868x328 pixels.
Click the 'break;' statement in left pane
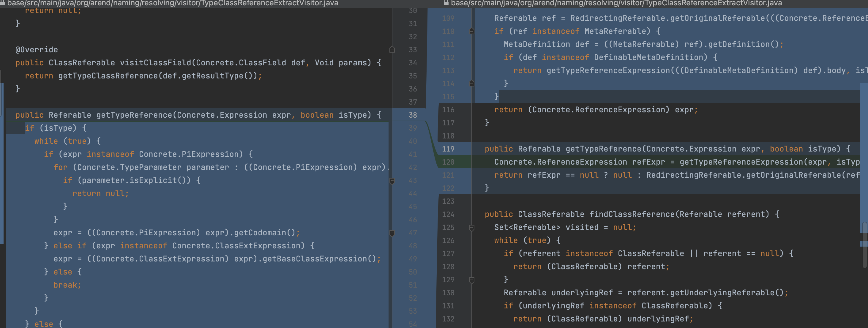point(67,285)
